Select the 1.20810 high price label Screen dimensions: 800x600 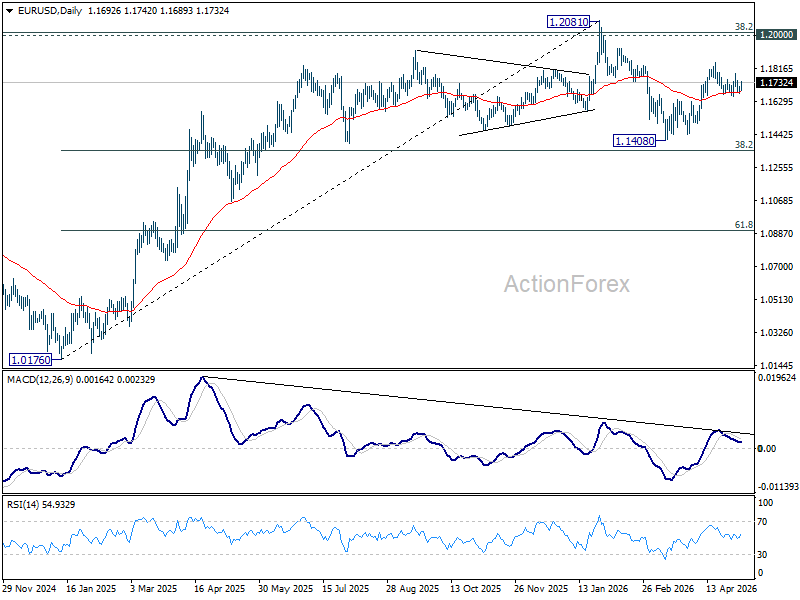(x=568, y=22)
